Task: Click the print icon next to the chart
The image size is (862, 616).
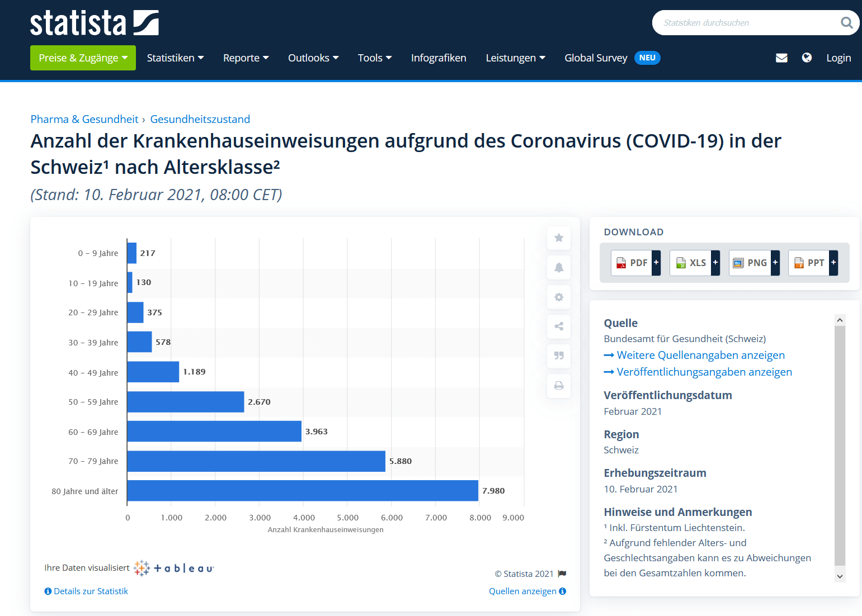Action: 558,386
